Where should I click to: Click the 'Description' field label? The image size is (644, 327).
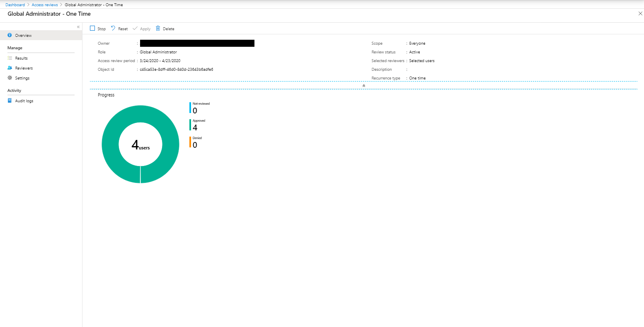(x=382, y=70)
